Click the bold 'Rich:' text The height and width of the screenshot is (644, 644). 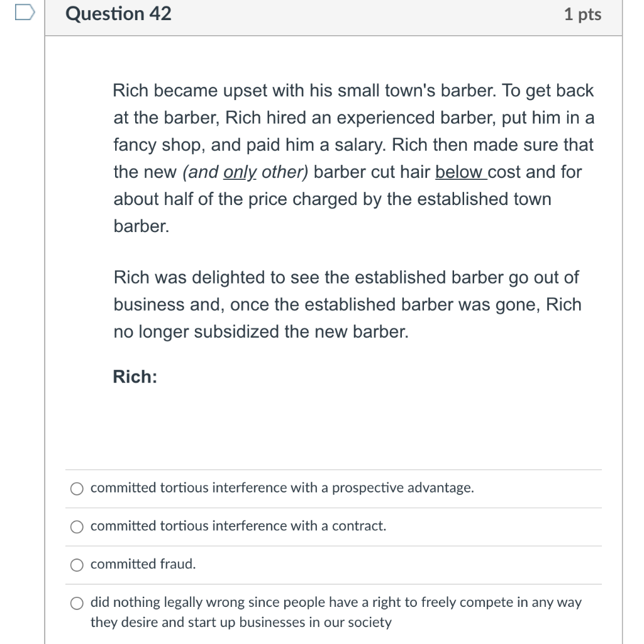click(x=134, y=376)
